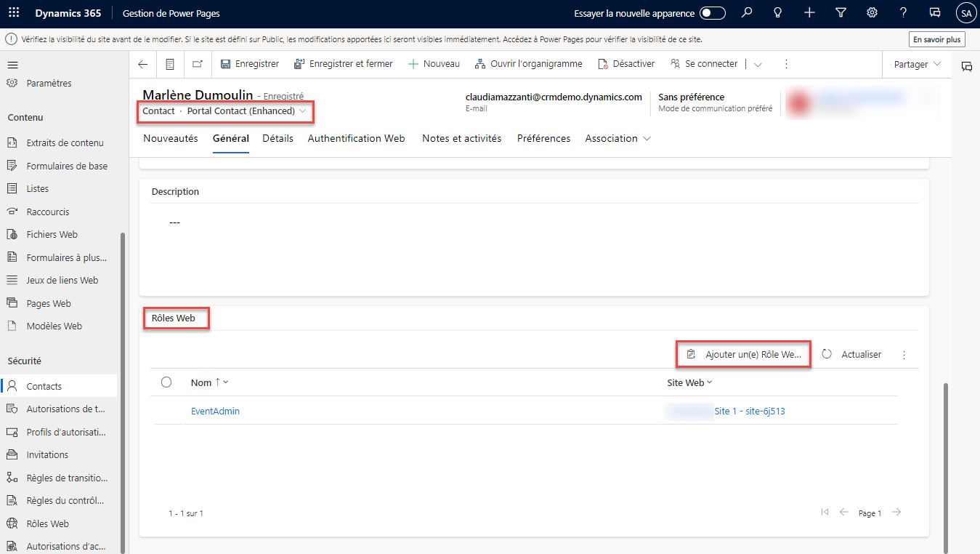This screenshot has height=554, width=980.
Task: Open record in a new window icon
Action: [x=197, y=64]
